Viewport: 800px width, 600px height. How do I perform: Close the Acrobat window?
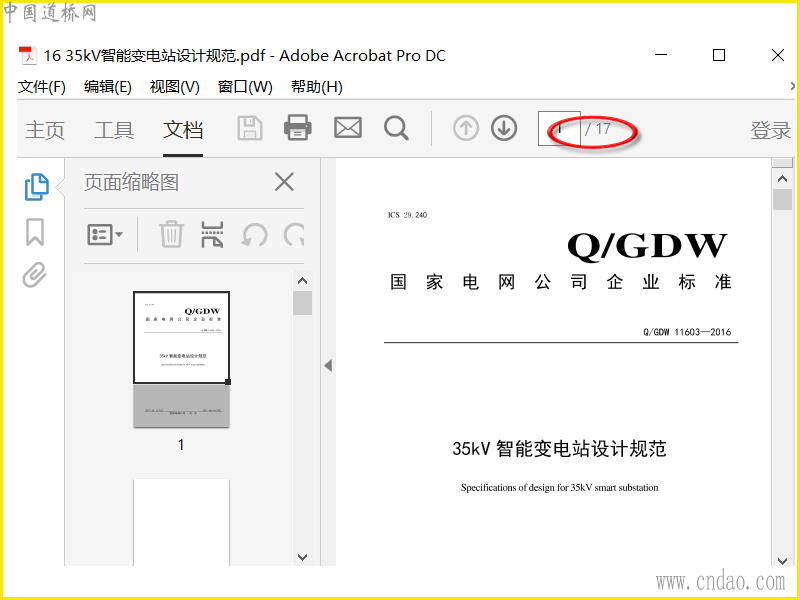[778, 55]
